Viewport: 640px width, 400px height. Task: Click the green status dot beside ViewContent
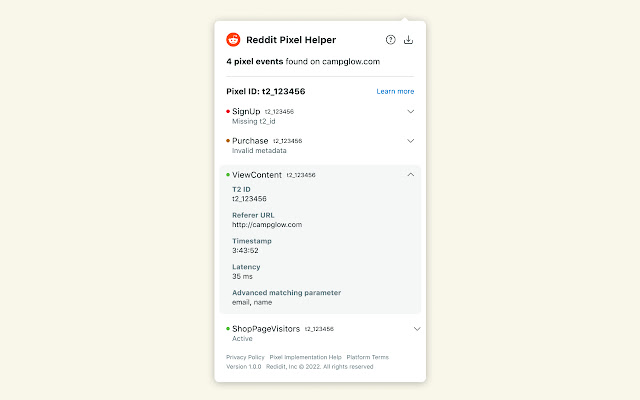click(228, 175)
